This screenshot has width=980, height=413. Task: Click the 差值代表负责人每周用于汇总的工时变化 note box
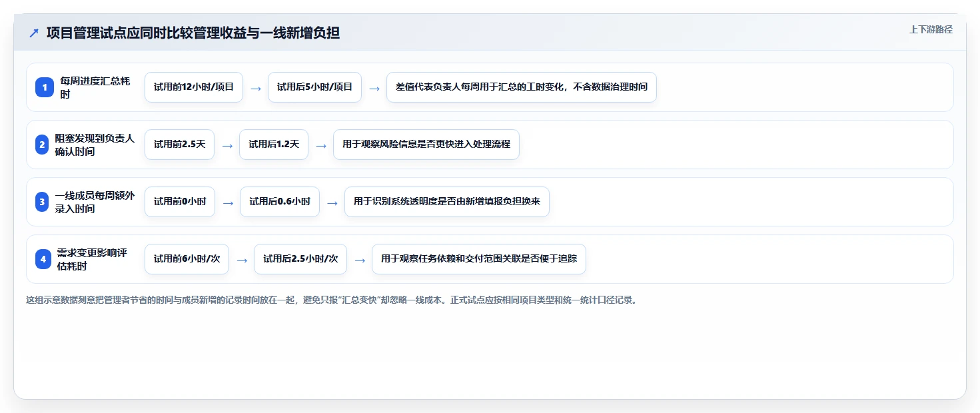[x=522, y=87]
